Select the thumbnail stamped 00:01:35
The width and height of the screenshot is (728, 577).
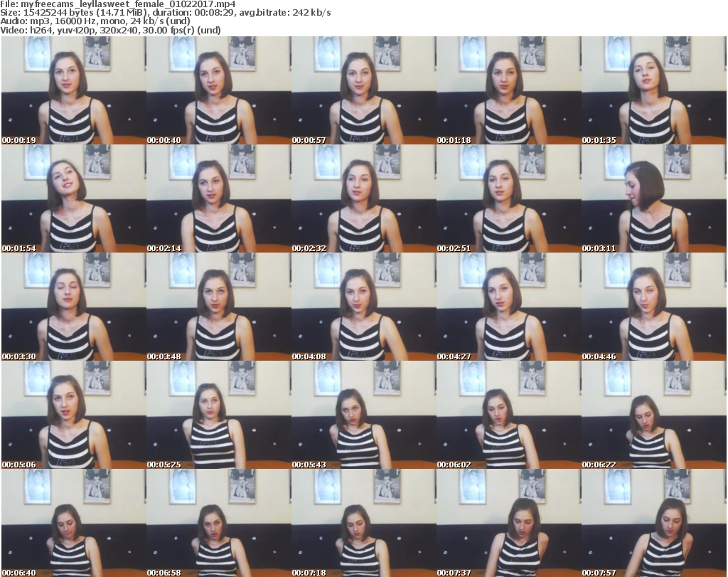point(654,90)
